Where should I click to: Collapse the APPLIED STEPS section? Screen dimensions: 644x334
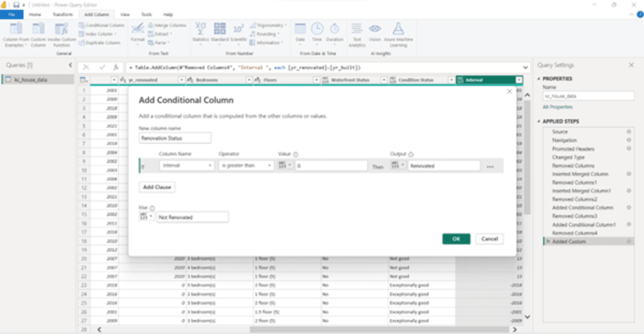[538, 121]
